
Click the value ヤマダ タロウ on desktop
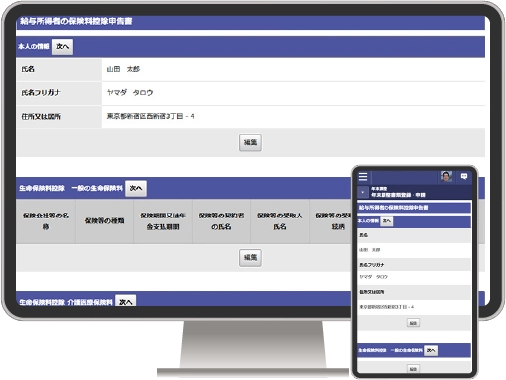[x=130, y=93]
